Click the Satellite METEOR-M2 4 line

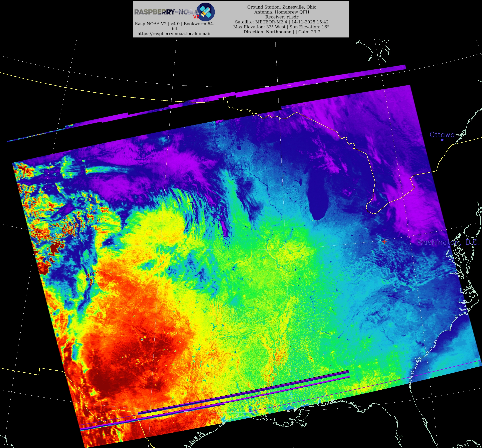point(281,22)
